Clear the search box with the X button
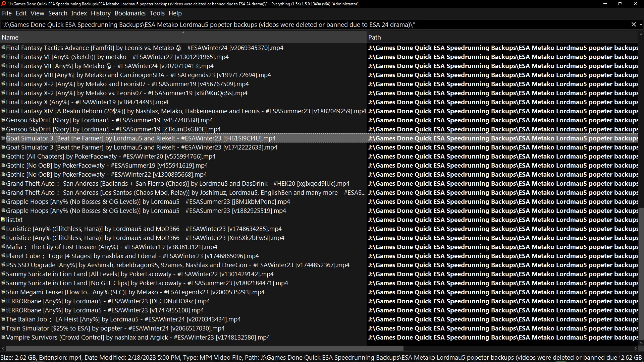644x362 pixels. point(634,24)
